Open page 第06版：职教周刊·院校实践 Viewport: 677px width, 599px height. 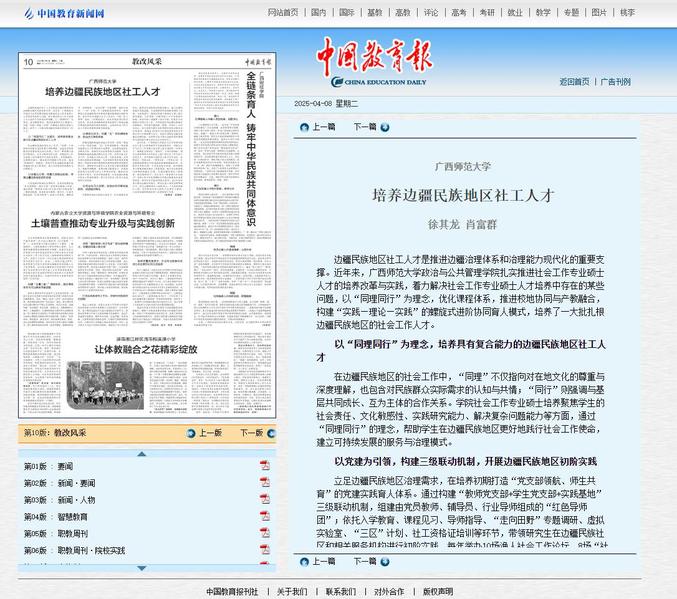click(74, 550)
